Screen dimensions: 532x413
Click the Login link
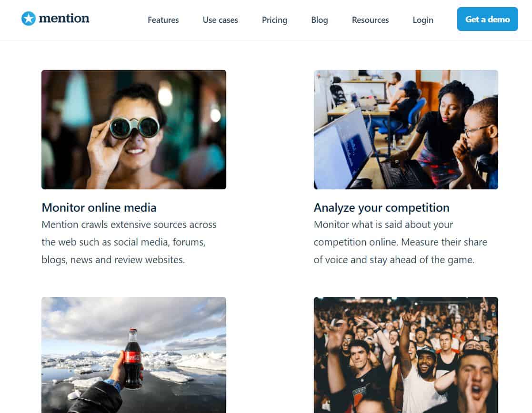tap(423, 20)
